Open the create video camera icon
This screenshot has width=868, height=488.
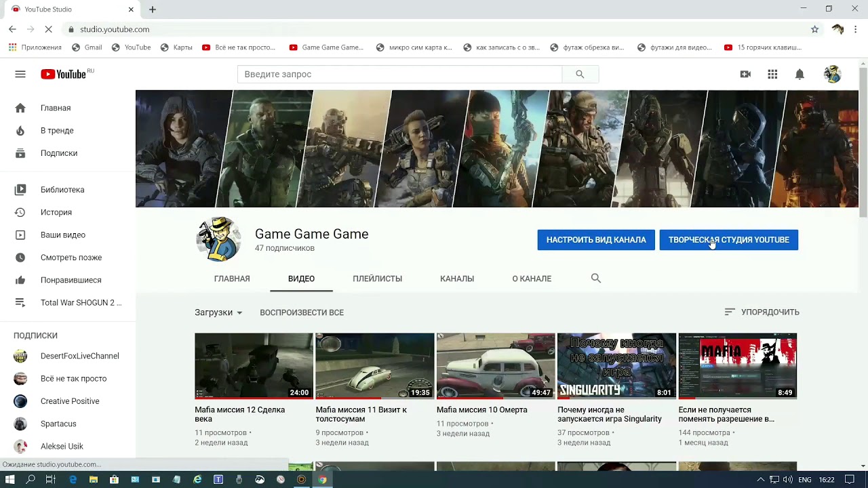coord(745,74)
